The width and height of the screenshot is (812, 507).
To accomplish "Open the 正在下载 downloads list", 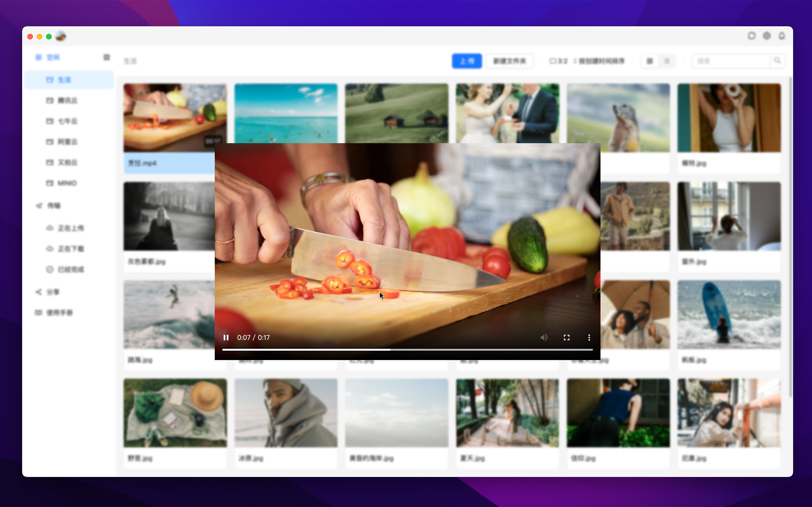I will click(x=70, y=249).
